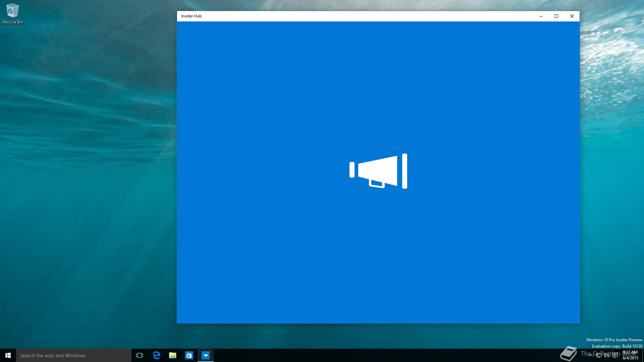The image size is (644, 362).
Task: Open the Action Center notifications icon
Action: click(615, 355)
